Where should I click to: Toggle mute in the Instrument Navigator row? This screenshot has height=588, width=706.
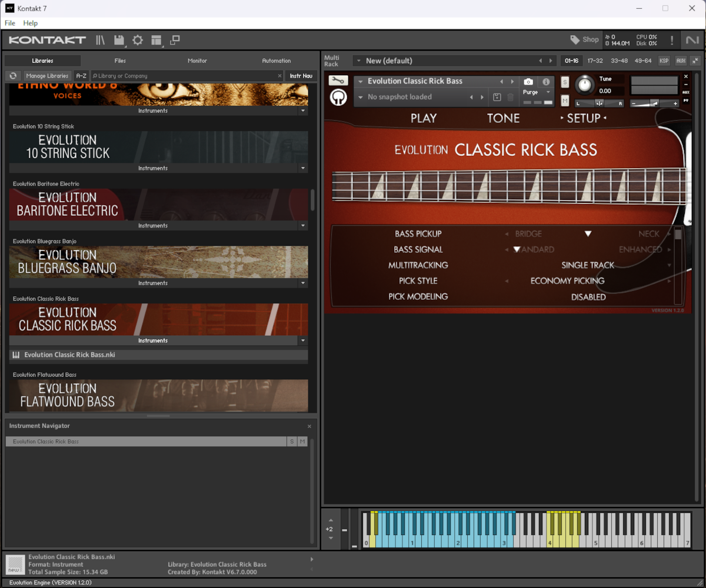point(302,442)
